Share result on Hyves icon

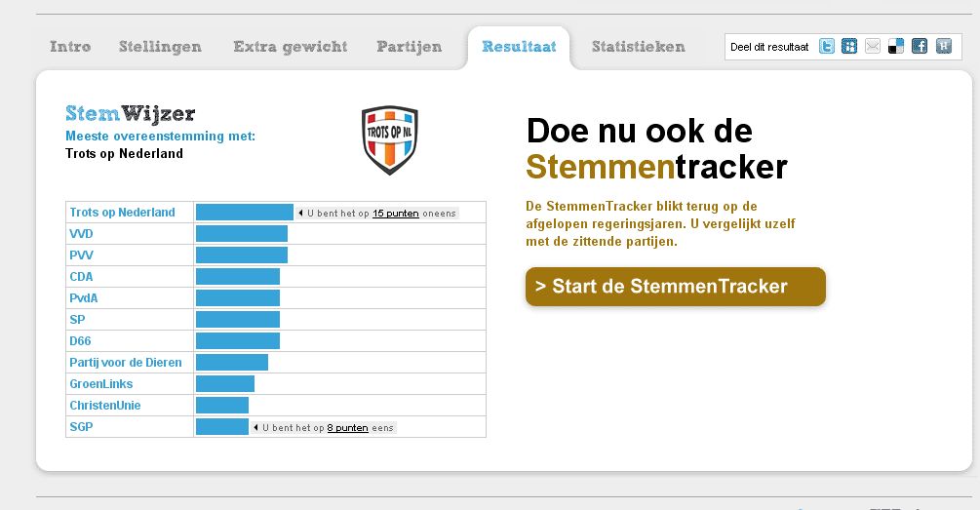tap(943, 46)
